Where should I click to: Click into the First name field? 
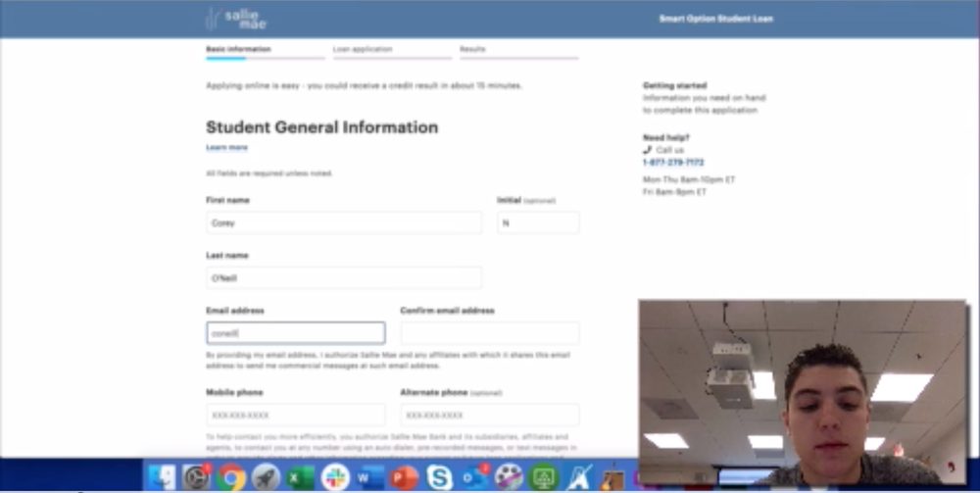[x=344, y=223]
